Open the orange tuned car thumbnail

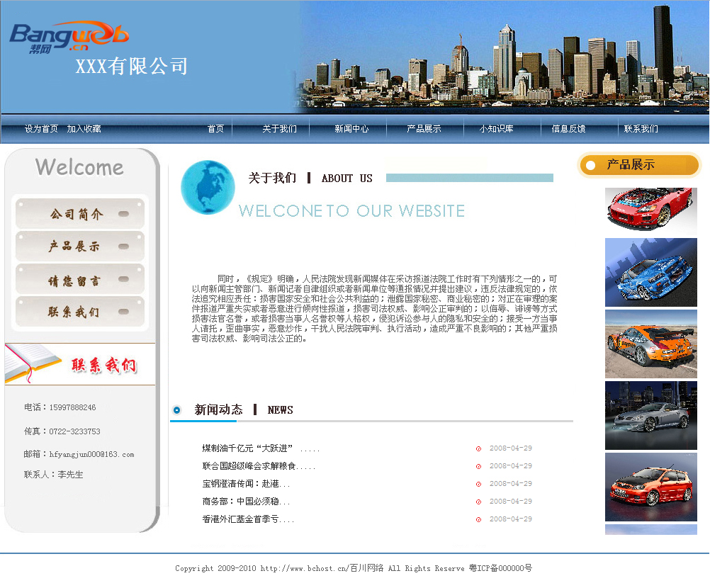(x=650, y=344)
